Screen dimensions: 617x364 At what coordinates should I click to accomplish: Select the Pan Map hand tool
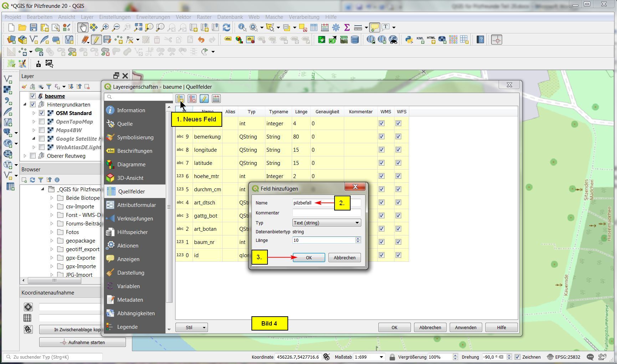[x=83, y=27]
